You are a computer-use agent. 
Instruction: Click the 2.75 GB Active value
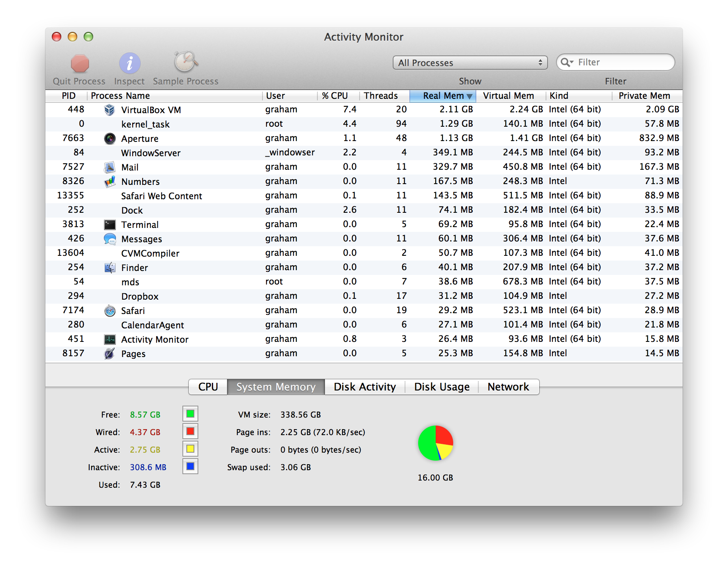(145, 449)
